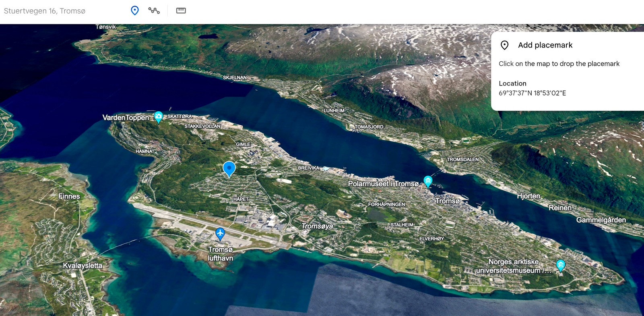Click the Stalheim map label
Image resolution: width=644 pixels, height=316 pixels.
click(402, 225)
